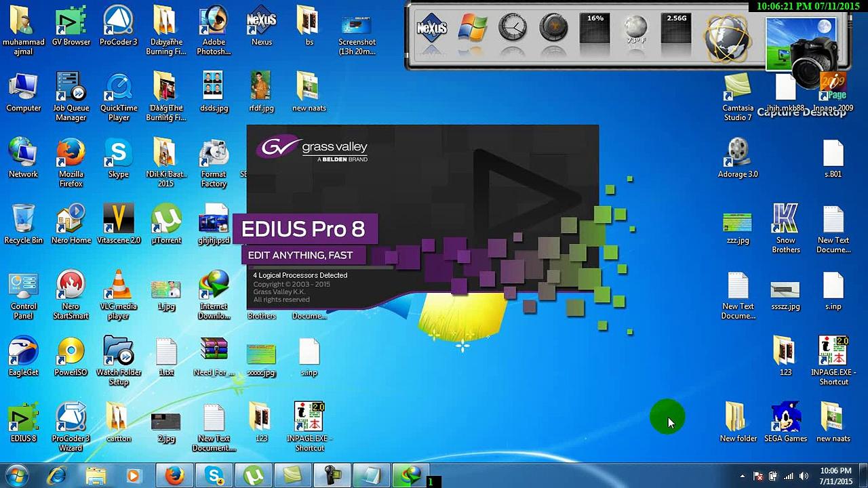This screenshot has width=868, height=488.
Task: Open Windows Media Player from the taskbar
Action: (134, 476)
